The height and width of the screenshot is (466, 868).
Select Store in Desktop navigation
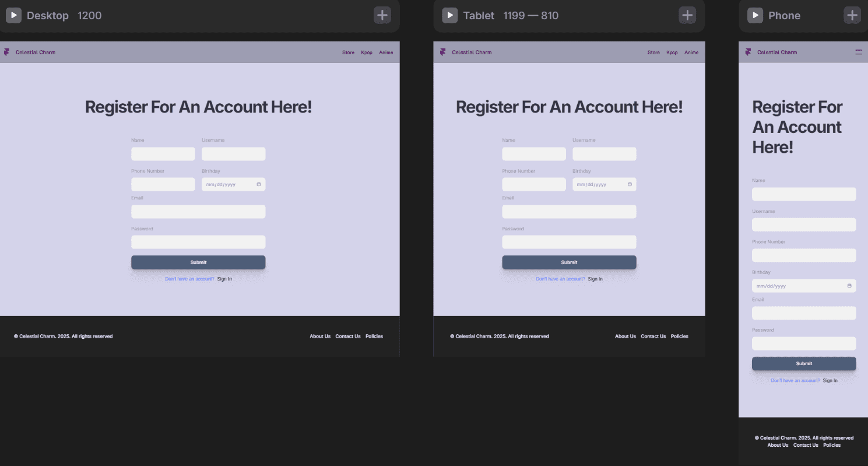coord(348,52)
